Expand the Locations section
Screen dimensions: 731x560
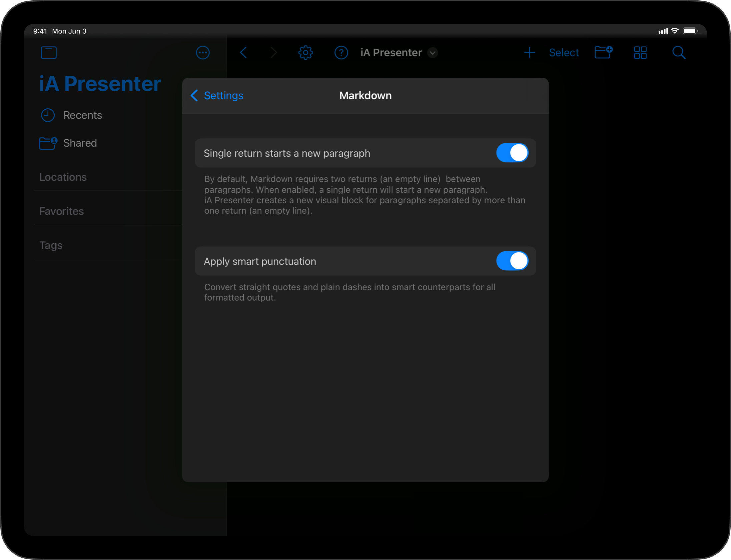pyautogui.click(x=63, y=177)
